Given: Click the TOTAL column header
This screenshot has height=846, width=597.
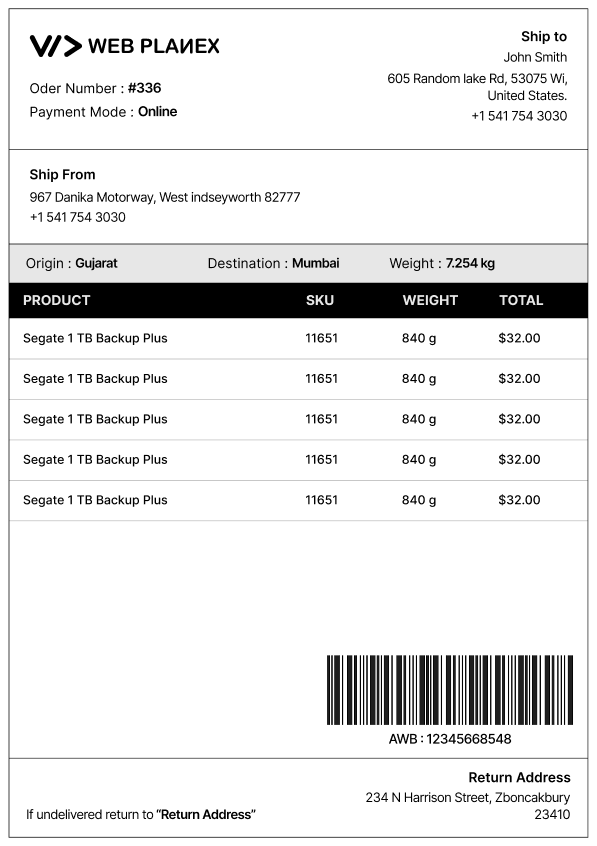Looking at the screenshot, I should (x=521, y=301).
